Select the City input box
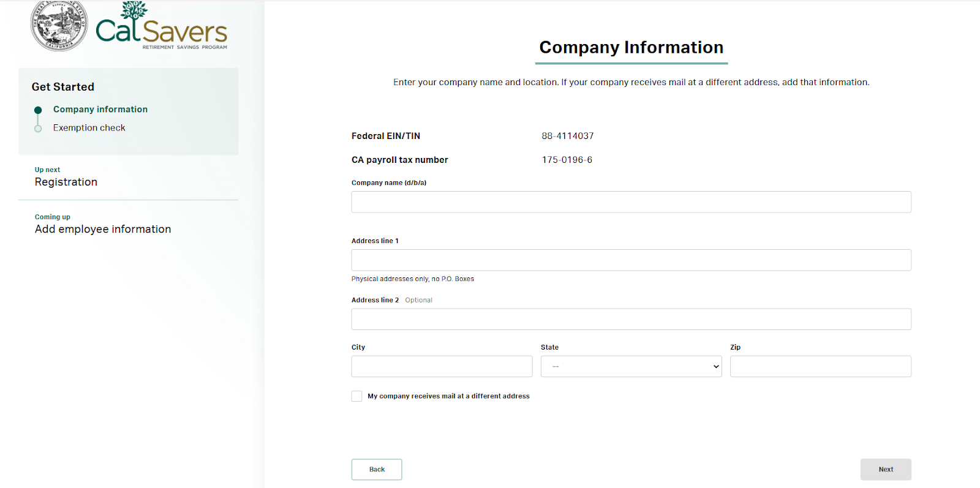 coord(442,367)
